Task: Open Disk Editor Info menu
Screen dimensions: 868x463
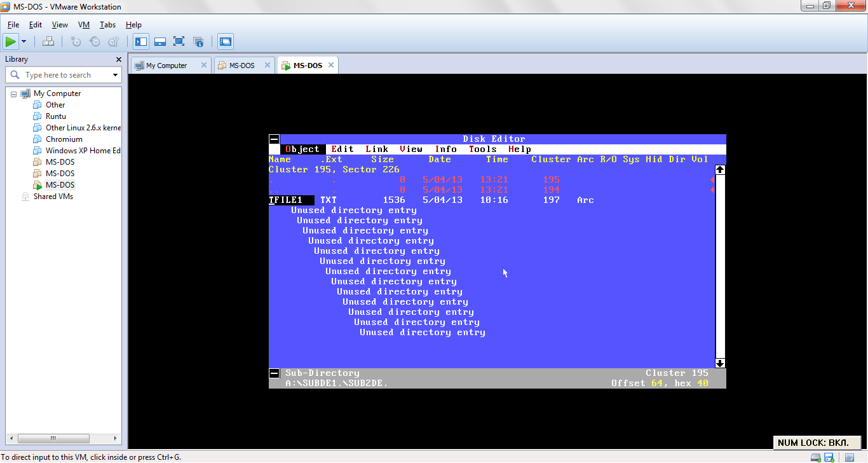Action: (x=446, y=149)
